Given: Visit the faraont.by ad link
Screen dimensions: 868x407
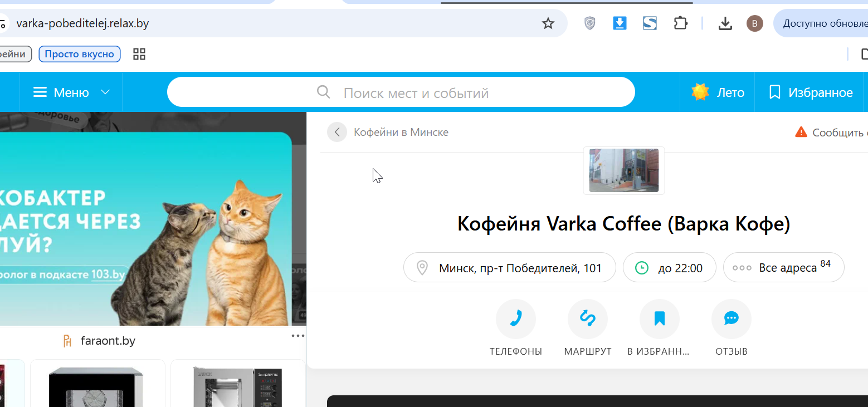Looking at the screenshot, I should click(x=108, y=341).
